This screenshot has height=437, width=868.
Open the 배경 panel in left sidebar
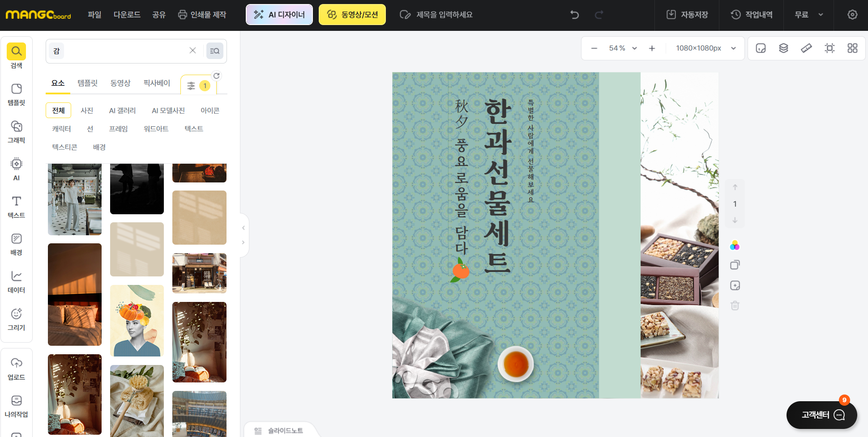(16, 244)
